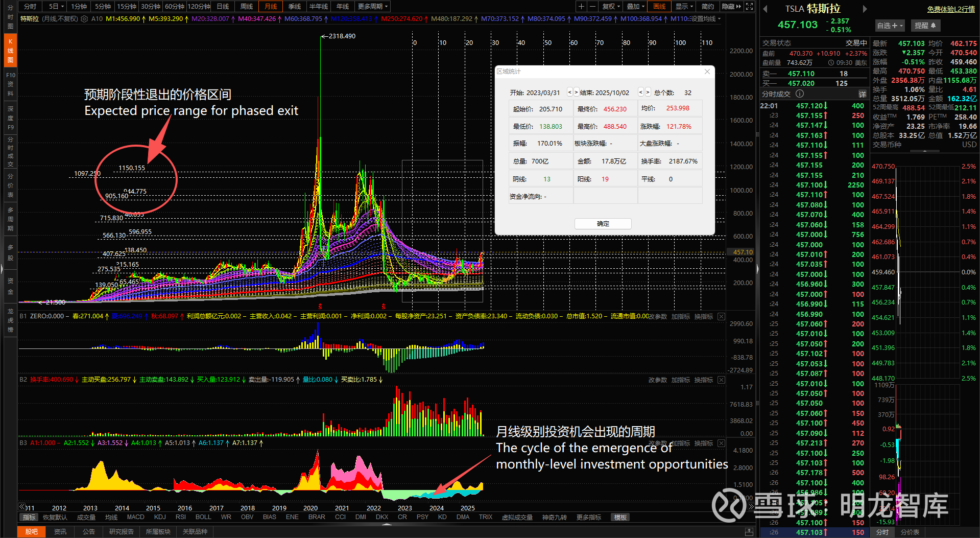The image size is (980, 538).
Task: Step end date backward in 区域统计
Action: coord(641,92)
